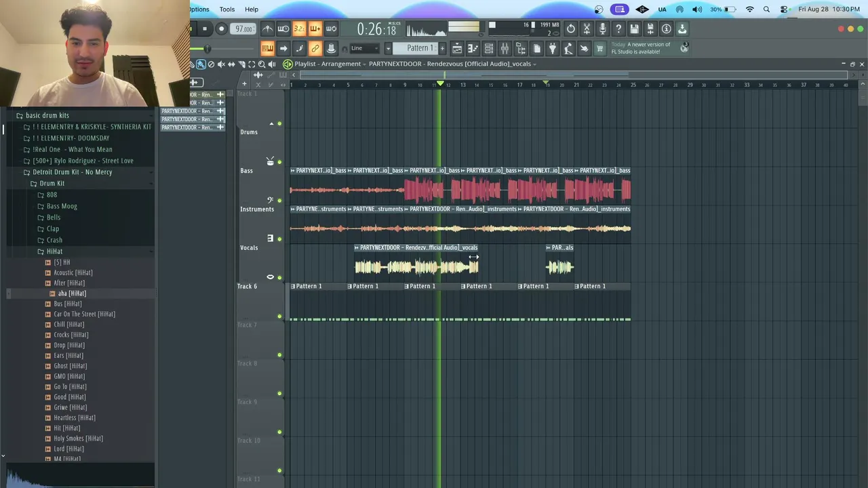868x488 pixels.
Task: Open the pattern selector arrow left of Pattern 1
Action: click(388, 48)
